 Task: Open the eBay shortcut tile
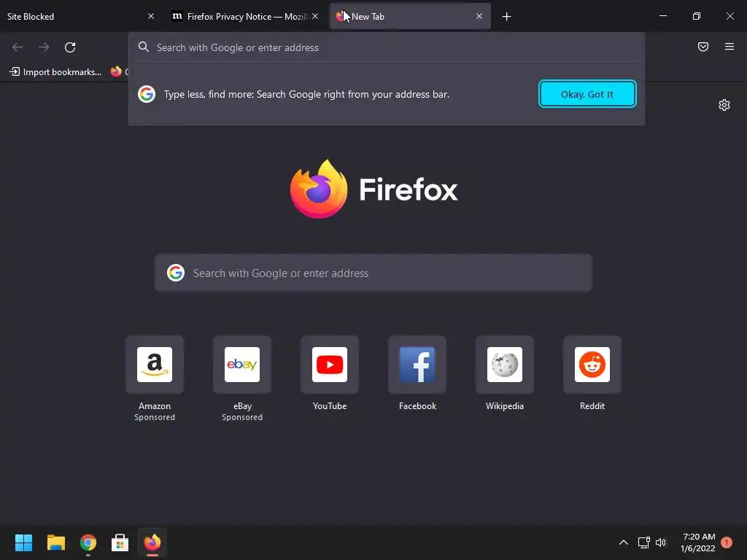pos(242,365)
